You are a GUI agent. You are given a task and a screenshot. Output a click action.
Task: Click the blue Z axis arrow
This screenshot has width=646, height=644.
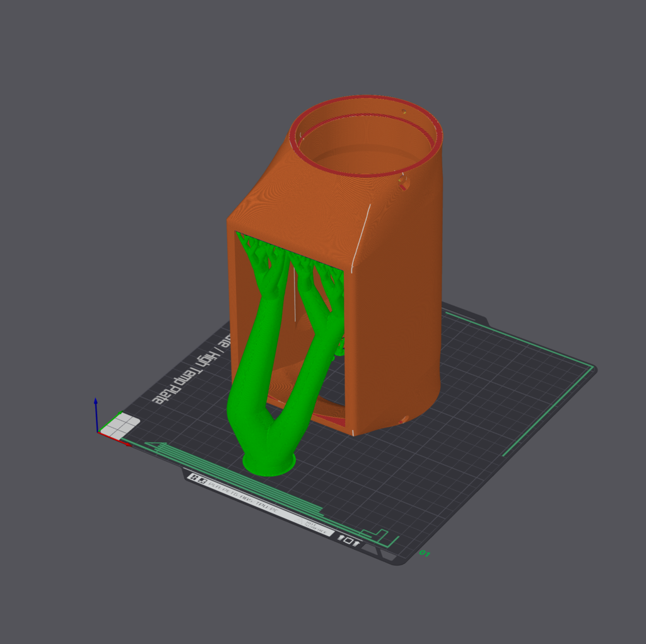[96, 414]
